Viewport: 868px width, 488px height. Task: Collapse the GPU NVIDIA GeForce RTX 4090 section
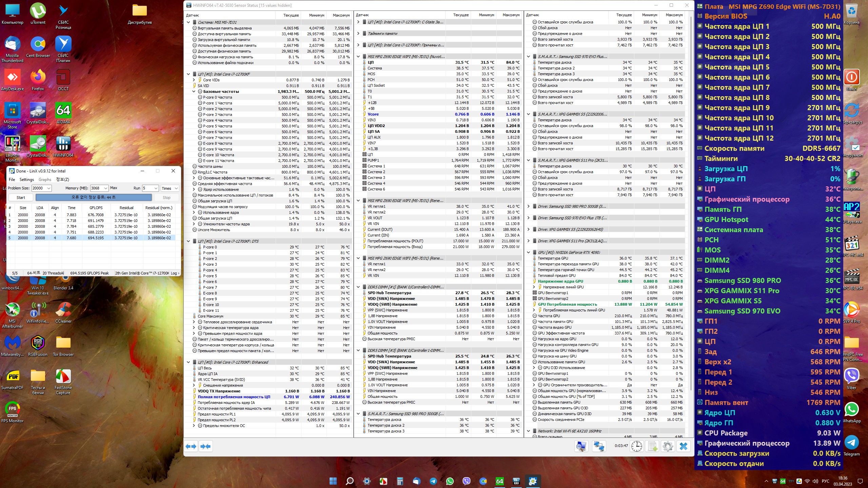tap(528, 252)
